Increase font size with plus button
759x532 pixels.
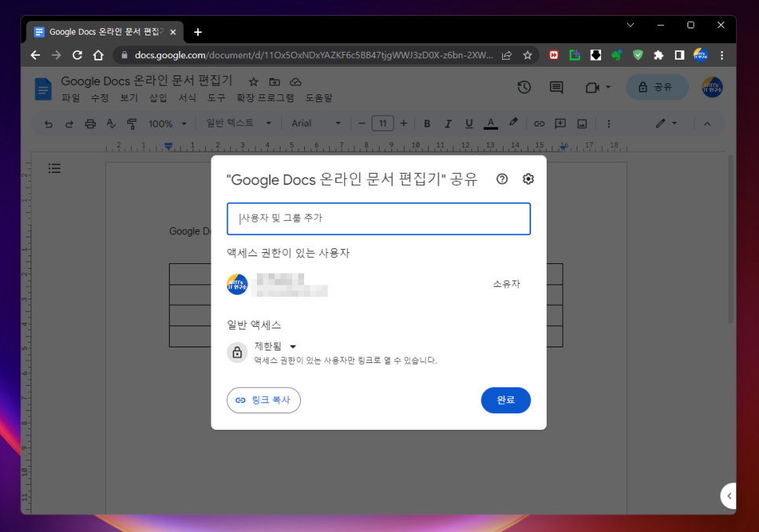tap(404, 123)
